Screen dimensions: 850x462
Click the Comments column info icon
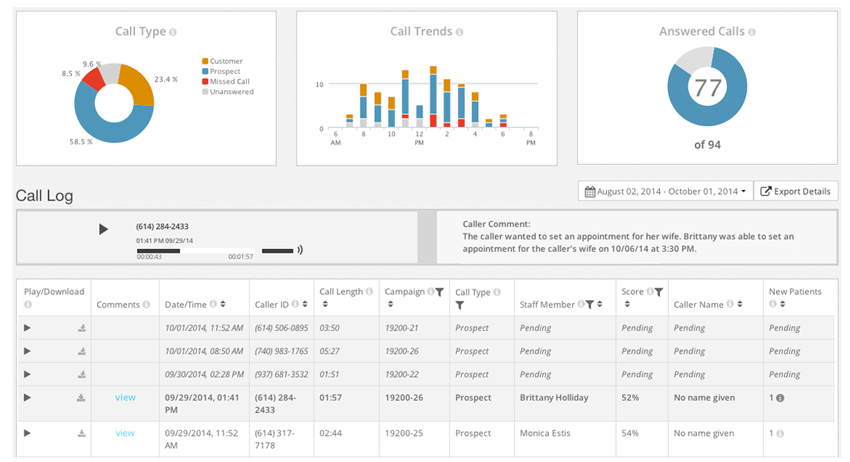(x=146, y=304)
